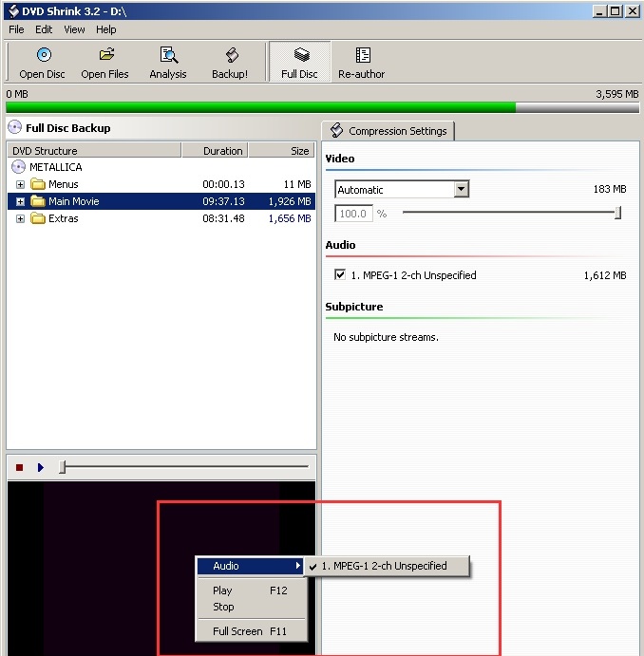644x656 pixels.
Task: Select 1. MPEG-1 2-ch Unspecified submenu item
Action: (x=386, y=566)
